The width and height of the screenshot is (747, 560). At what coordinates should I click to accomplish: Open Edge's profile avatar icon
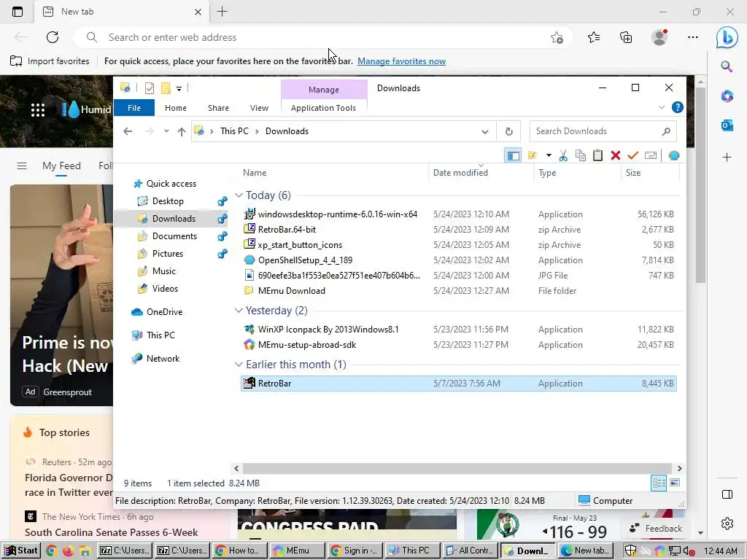[x=659, y=37]
